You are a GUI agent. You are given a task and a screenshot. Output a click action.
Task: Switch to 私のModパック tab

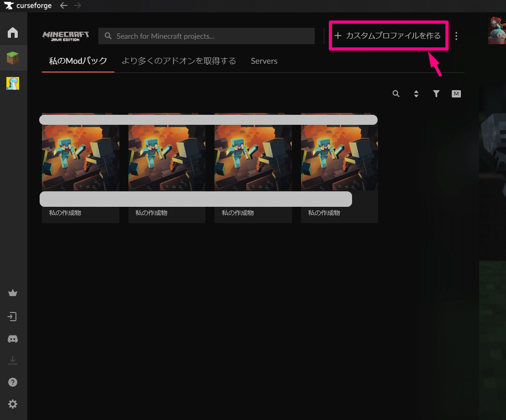[x=78, y=61]
